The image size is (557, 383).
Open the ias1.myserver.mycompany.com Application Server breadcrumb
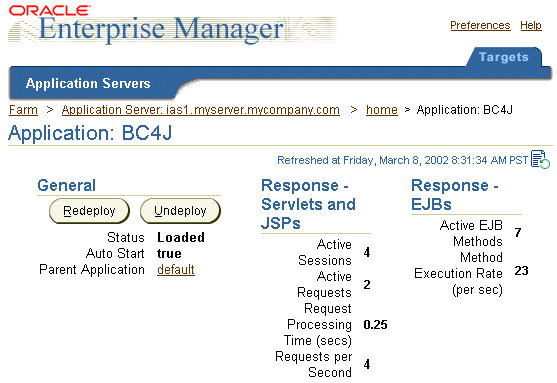coord(201,110)
